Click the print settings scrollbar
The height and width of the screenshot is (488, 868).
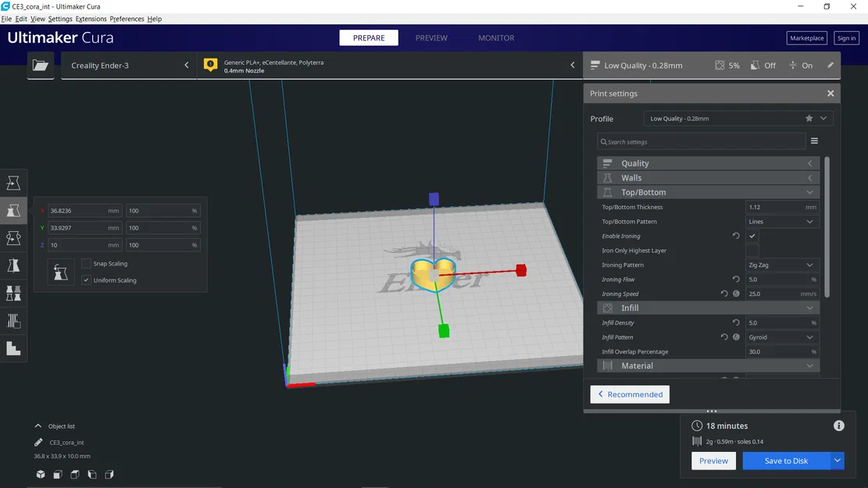click(827, 227)
